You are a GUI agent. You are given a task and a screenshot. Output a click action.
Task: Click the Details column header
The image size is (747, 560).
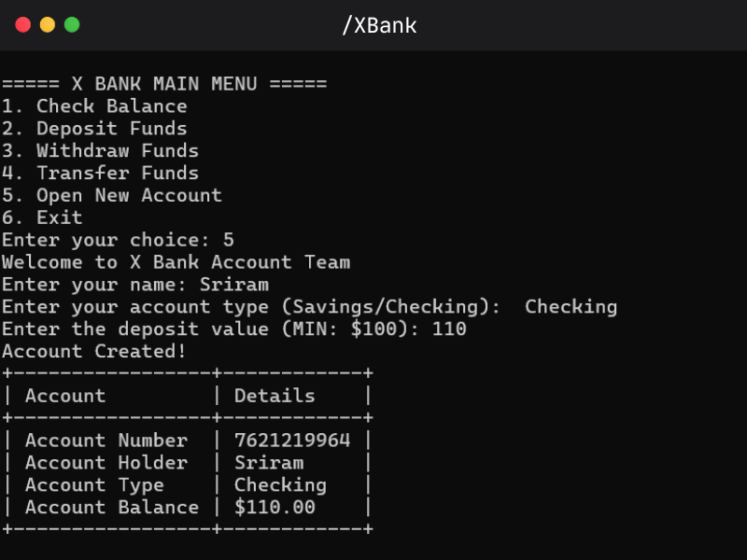(x=275, y=396)
